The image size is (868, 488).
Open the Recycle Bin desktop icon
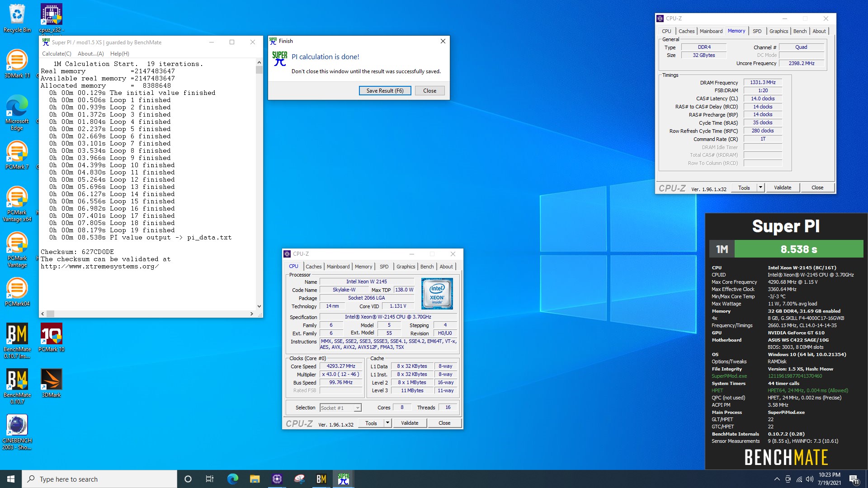pyautogui.click(x=17, y=18)
